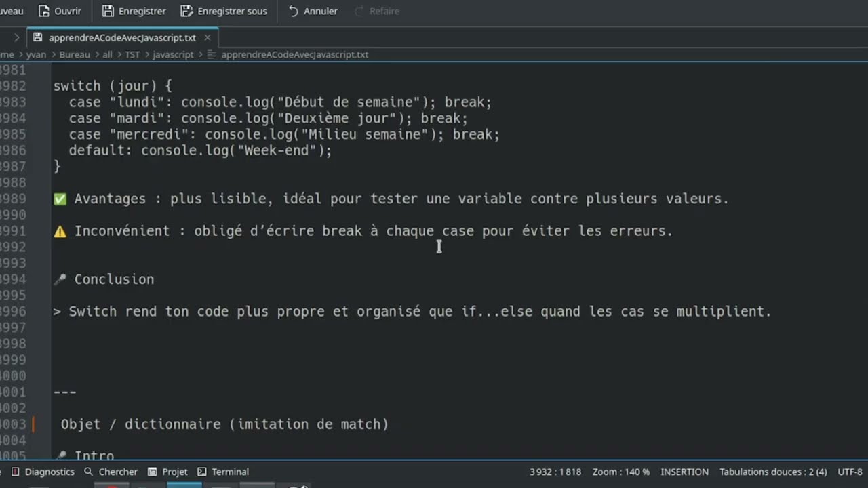The width and height of the screenshot is (868, 488).
Task: Open the UTF-8 encoding selector
Action: (x=850, y=472)
